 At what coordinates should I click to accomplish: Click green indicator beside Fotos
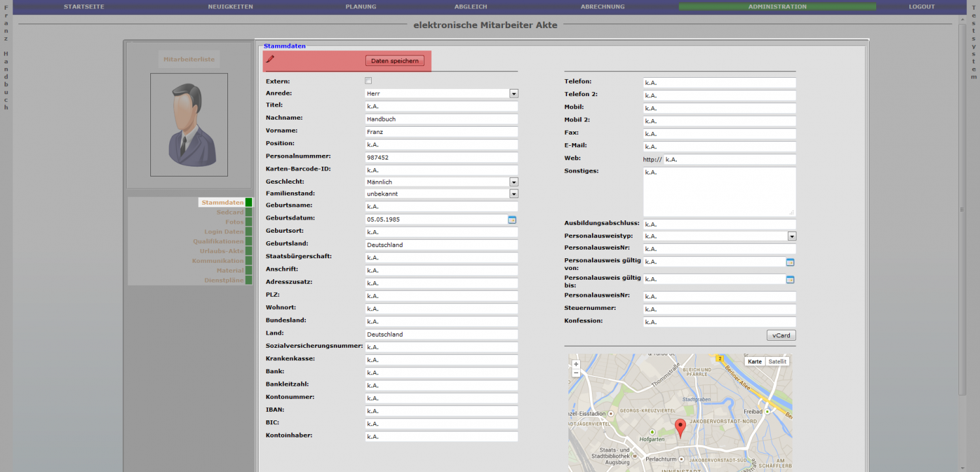249,222
